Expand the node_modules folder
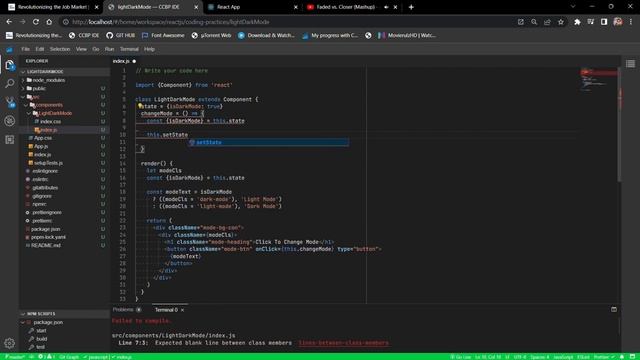The image size is (640, 360). point(49,80)
